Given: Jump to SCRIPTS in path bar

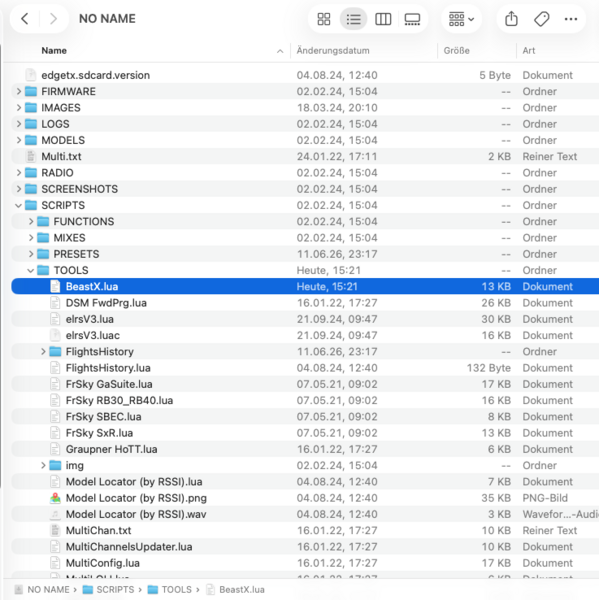Looking at the screenshot, I should pyautogui.click(x=115, y=590).
